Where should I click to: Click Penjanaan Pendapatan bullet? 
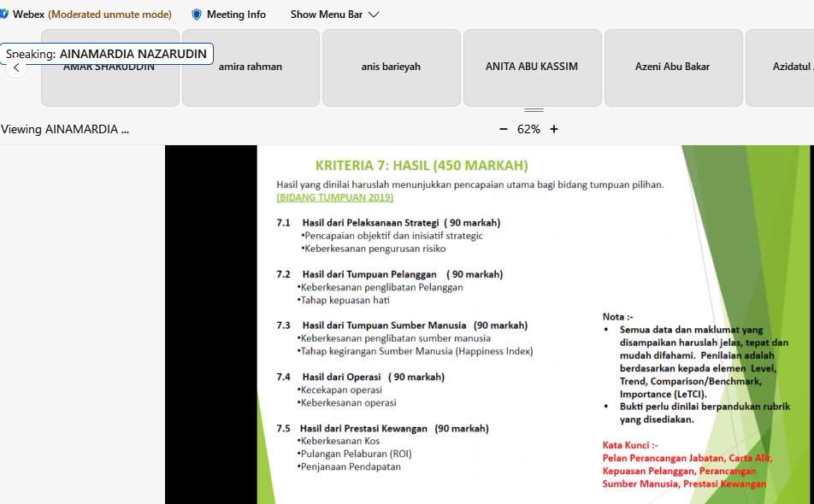point(349,466)
